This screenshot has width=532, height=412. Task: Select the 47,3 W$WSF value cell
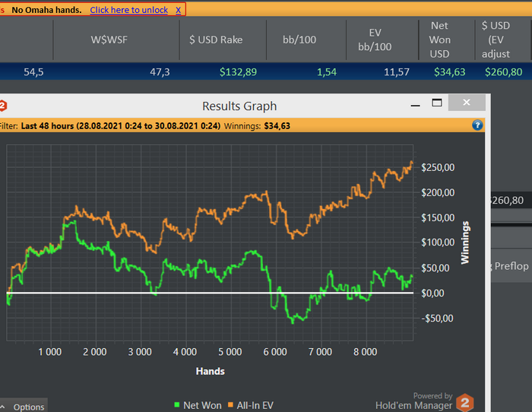coord(160,72)
